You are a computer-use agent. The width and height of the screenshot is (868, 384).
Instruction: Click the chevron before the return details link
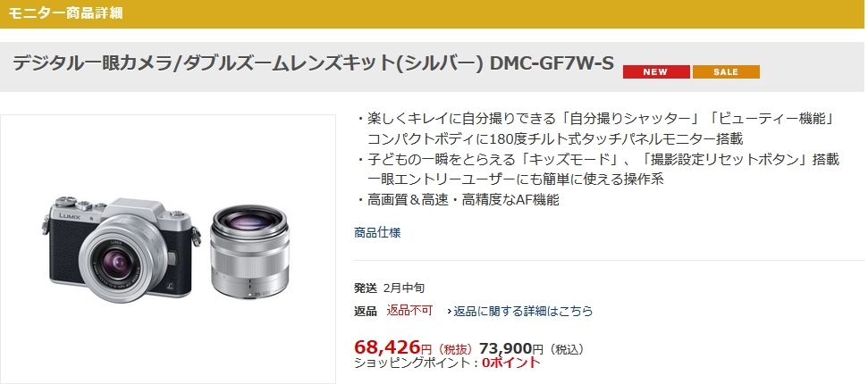click(x=450, y=312)
